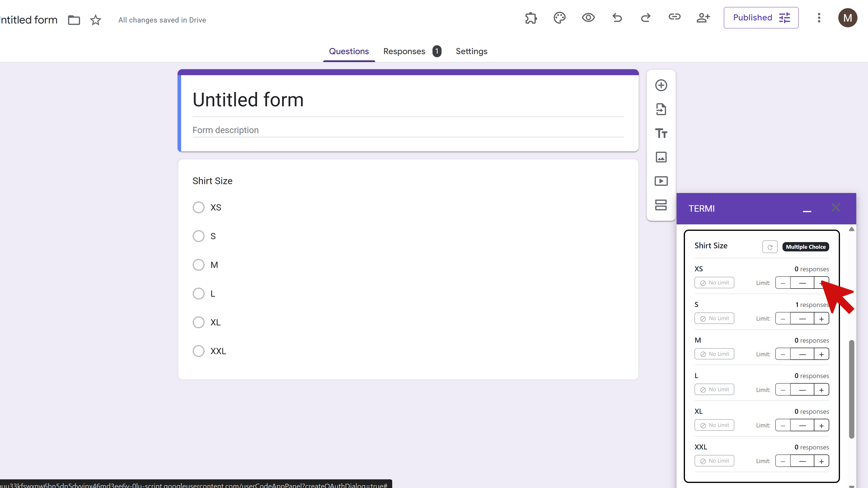Add title and description icon
This screenshot has width=868, height=488.
[661, 133]
